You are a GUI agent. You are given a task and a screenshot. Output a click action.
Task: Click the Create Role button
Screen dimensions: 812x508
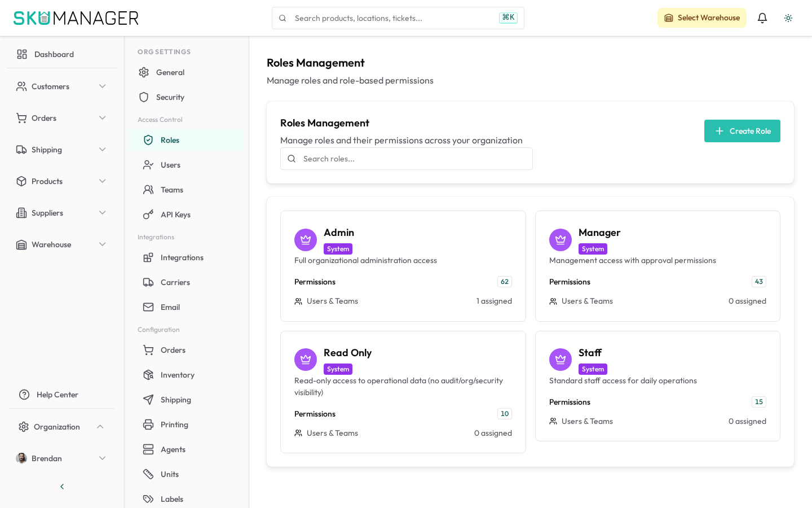pyautogui.click(x=742, y=131)
